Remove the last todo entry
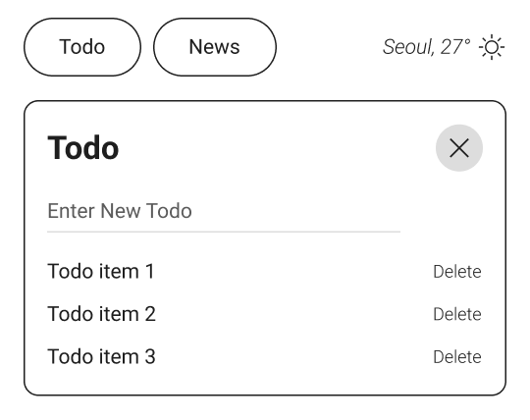Viewport: 530px width, 420px height. 457,357
